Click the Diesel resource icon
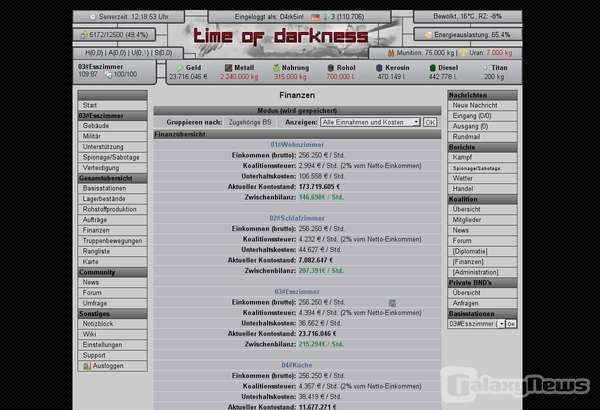600x410 pixels. coord(432,68)
